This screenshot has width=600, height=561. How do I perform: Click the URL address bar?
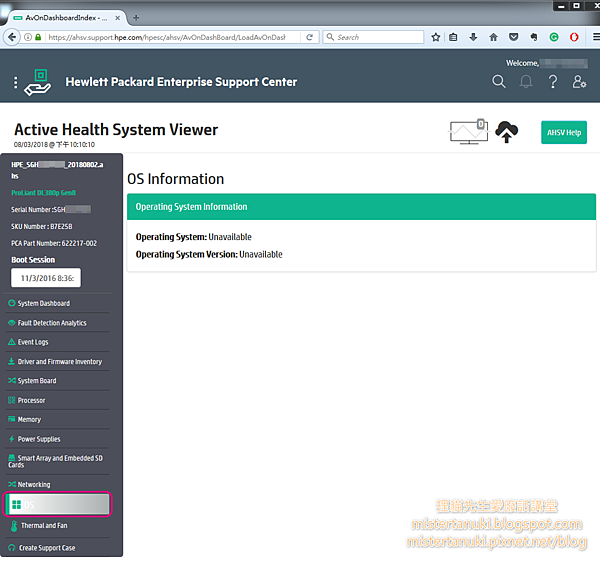pyautogui.click(x=167, y=37)
